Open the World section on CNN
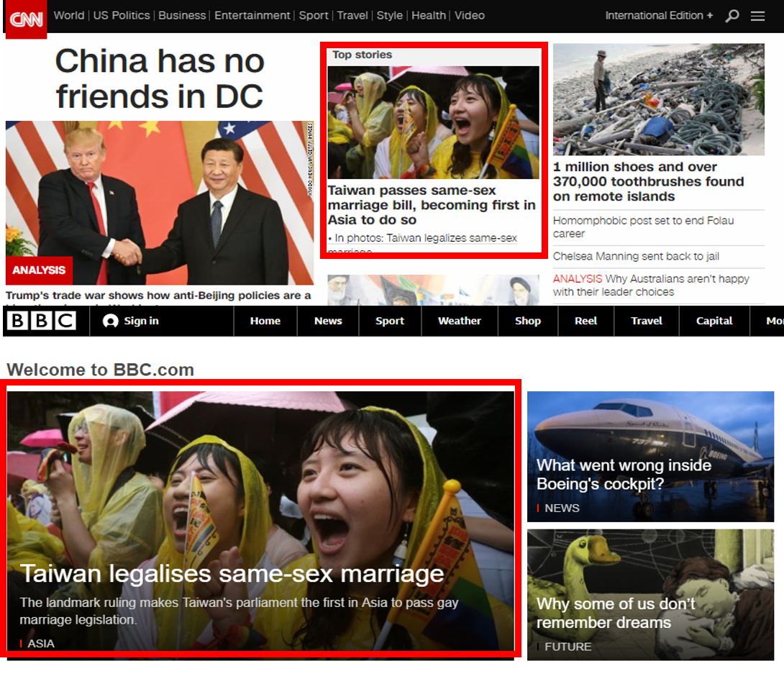This screenshot has height=684, width=784. click(69, 16)
